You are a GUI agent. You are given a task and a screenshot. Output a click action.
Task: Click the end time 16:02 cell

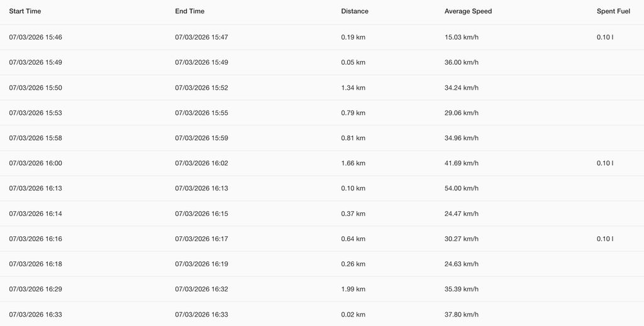point(201,163)
